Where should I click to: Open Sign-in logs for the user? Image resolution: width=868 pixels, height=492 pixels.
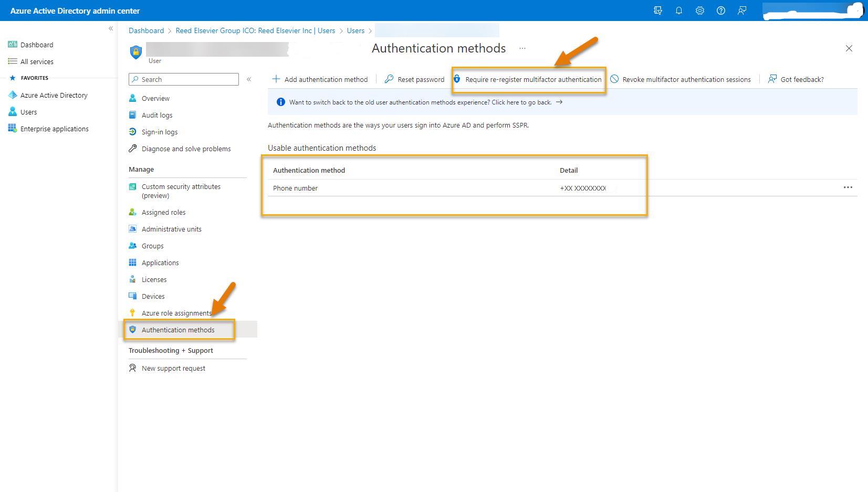(x=159, y=132)
